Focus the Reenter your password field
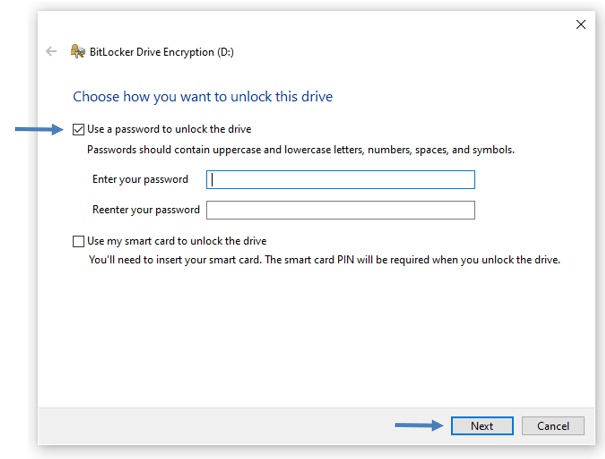The width and height of the screenshot is (605, 459). pyautogui.click(x=340, y=210)
